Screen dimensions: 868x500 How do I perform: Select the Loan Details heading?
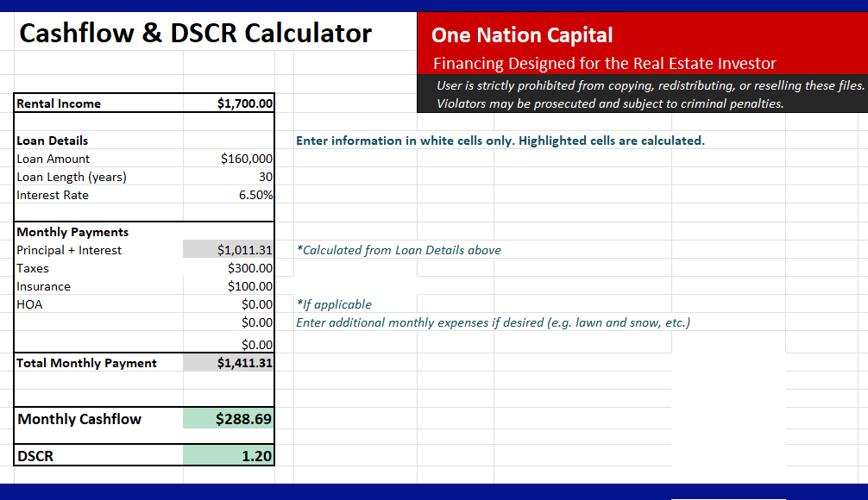click(x=52, y=141)
